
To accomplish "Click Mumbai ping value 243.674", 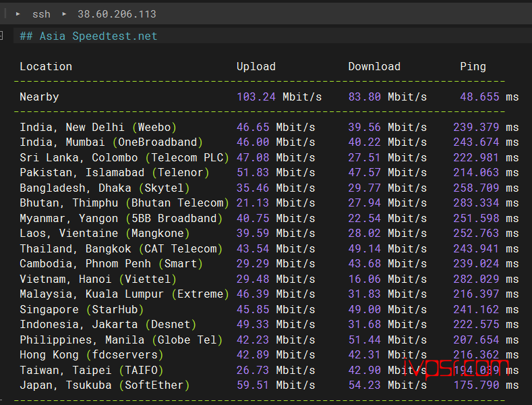I will pyautogui.click(x=476, y=142).
